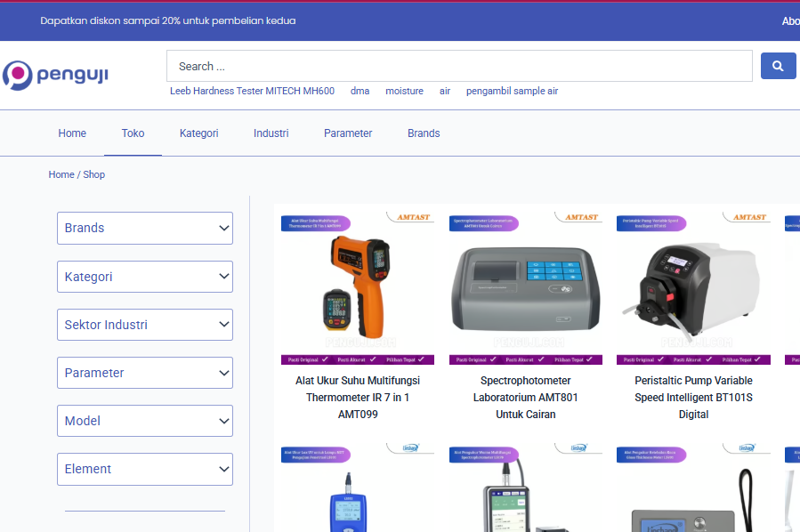Expand the Brands filter dropdown
The width and height of the screenshot is (800, 532).
tap(145, 228)
